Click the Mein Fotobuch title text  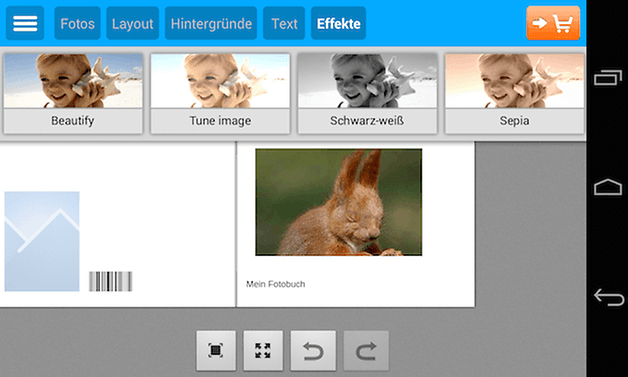click(276, 284)
